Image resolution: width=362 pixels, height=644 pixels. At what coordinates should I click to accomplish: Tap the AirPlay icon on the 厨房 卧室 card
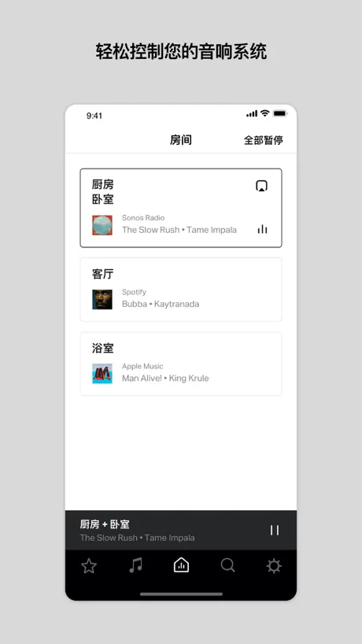(x=261, y=186)
